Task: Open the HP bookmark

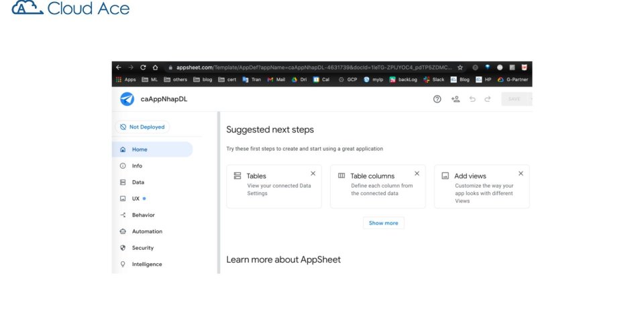Action: [x=484, y=80]
